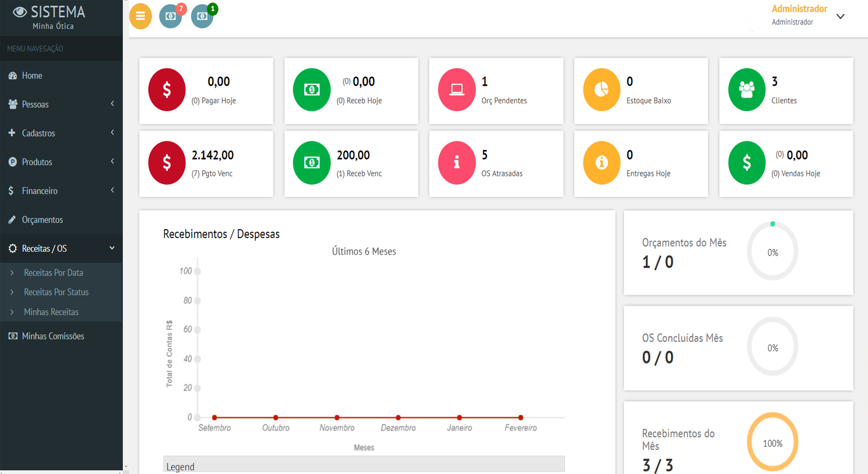The height and width of the screenshot is (474, 868).
Task: Click the Administrador profile name
Action: pyautogui.click(x=799, y=9)
